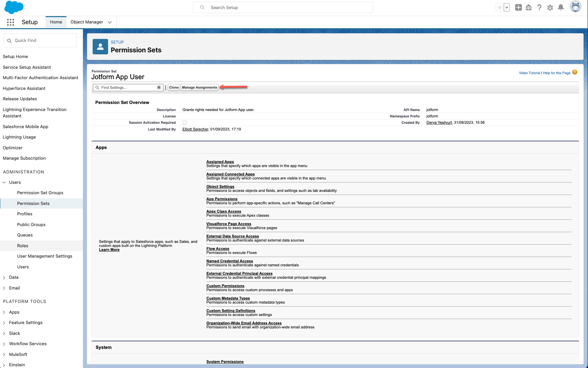Open the Setup gear menu
This screenshot has height=368, width=588.
550,7
